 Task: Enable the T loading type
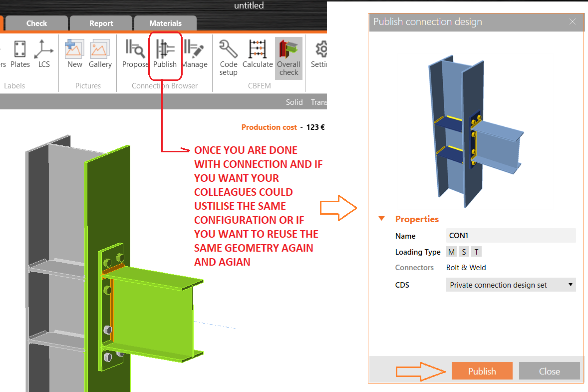click(476, 252)
